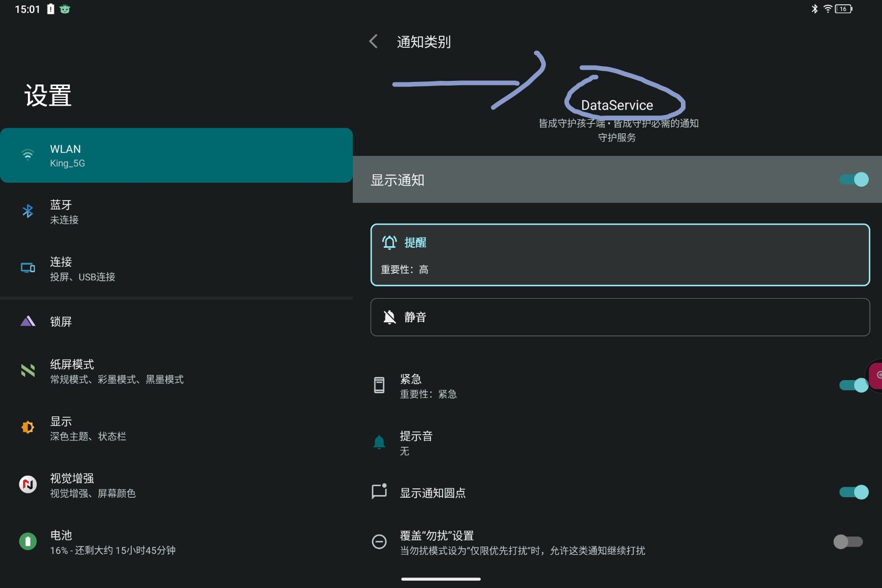The height and width of the screenshot is (588, 882).
Task: Tap the 视觉增强 round icon
Action: click(x=28, y=484)
